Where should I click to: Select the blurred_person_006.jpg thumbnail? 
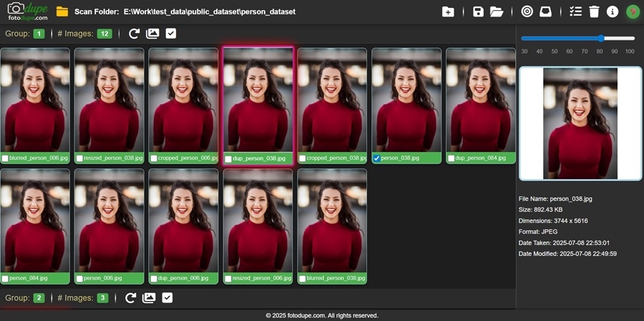click(x=35, y=100)
